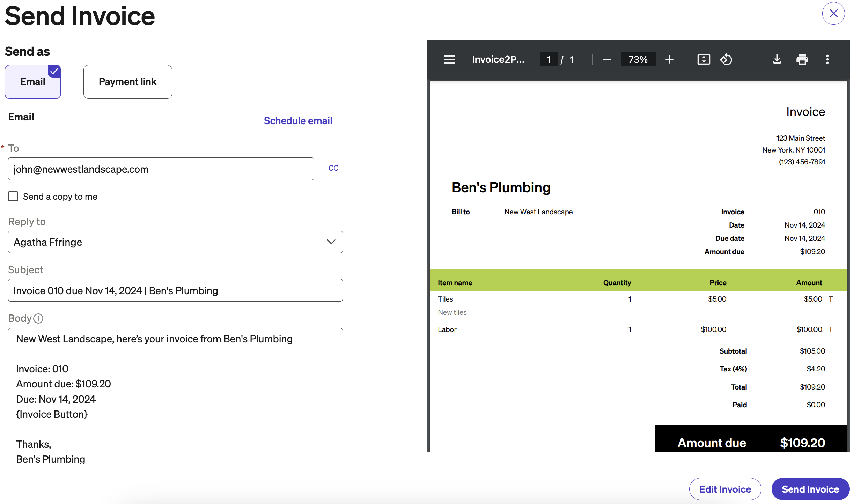The width and height of the screenshot is (854, 504).
Task: Edit the page number box in the viewer
Action: point(549,59)
